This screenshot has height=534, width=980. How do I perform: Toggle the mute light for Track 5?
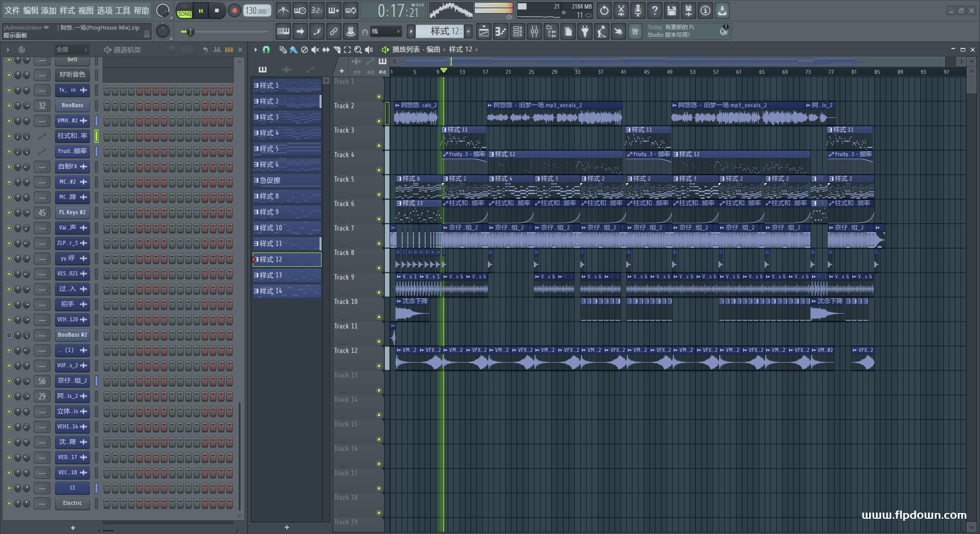379,194
